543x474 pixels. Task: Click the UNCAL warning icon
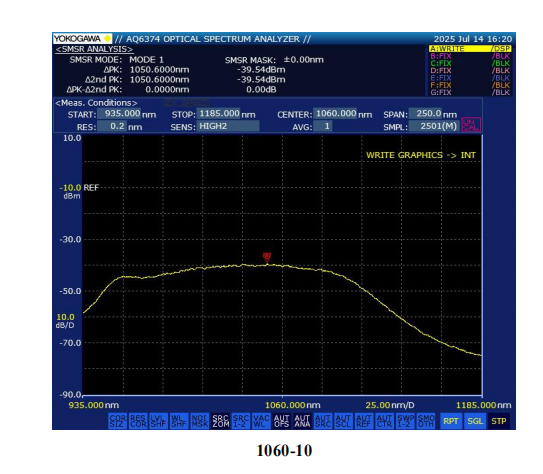point(471,125)
